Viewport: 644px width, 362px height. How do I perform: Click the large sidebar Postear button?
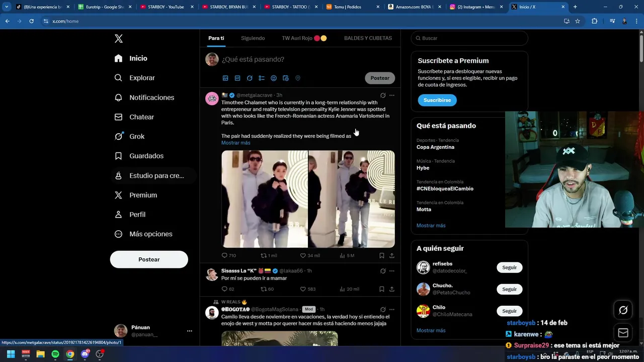click(x=149, y=259)
